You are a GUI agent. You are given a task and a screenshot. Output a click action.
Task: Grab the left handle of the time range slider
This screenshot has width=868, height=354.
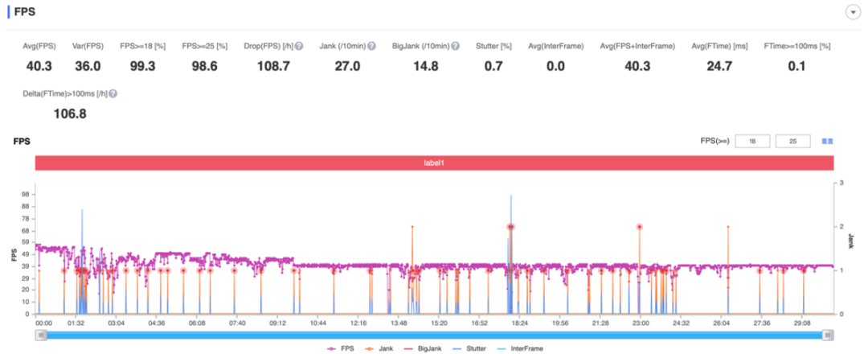coord(41,335)
